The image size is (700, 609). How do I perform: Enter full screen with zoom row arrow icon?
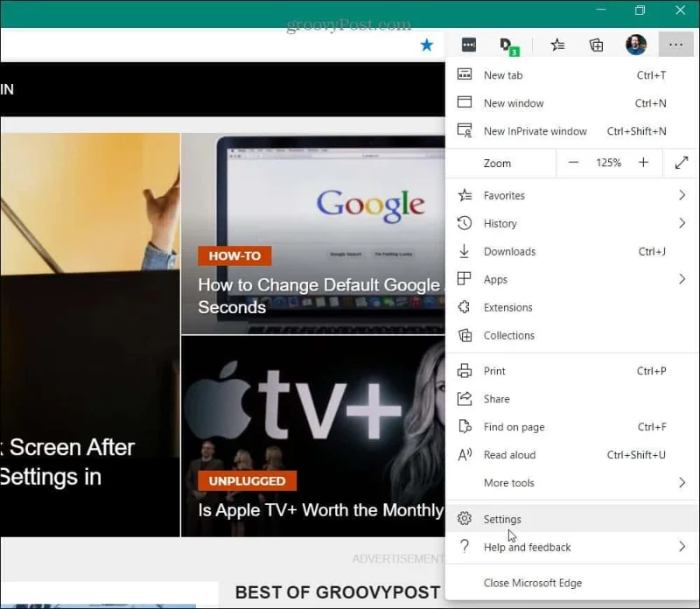[682, 163]
